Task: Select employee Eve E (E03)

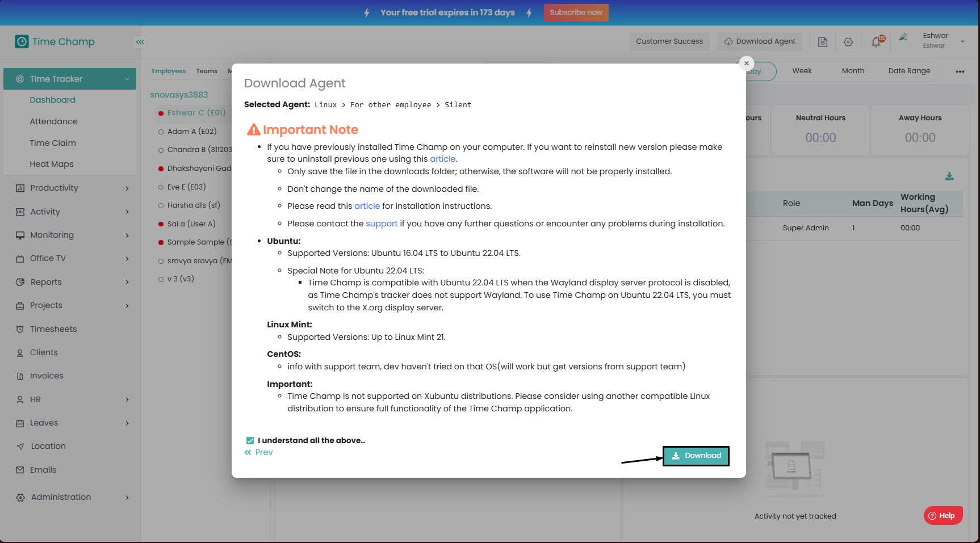Action: pos(186,187)
